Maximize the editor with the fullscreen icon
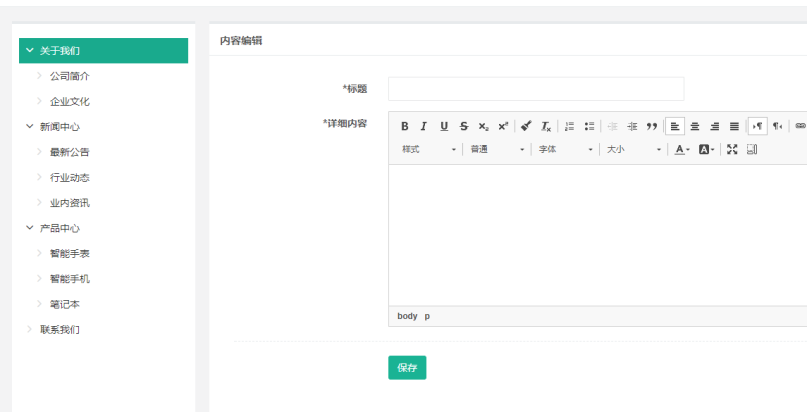Viewport: 807px width, 412px height. [x=732, y=149]
